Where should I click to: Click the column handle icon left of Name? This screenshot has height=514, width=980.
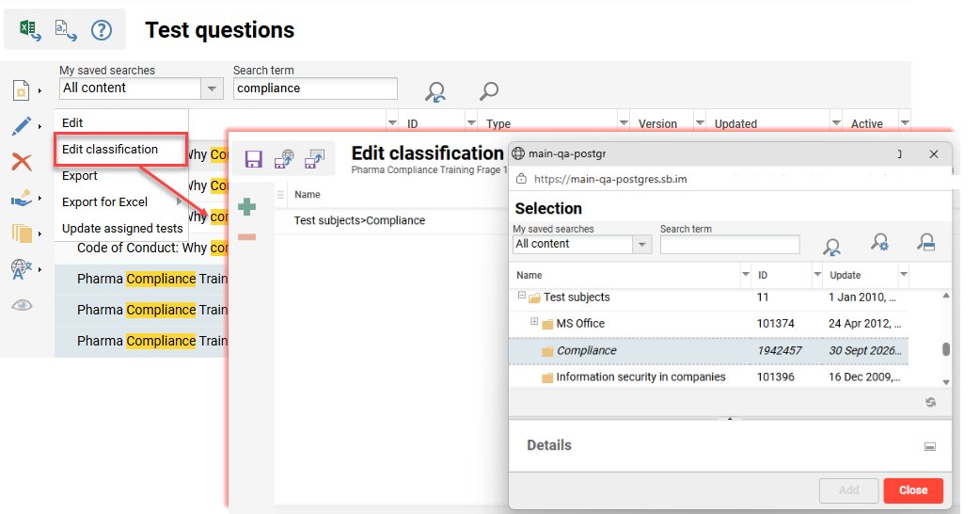(280, 195)
